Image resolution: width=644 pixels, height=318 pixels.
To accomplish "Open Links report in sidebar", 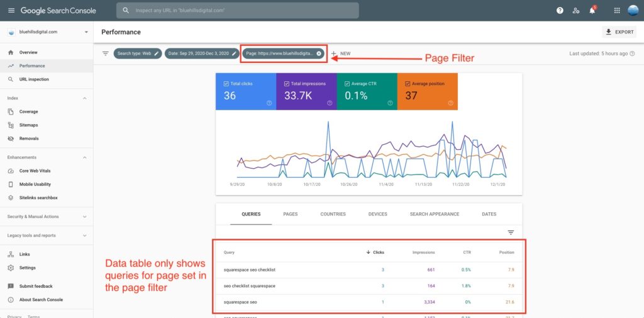I will point(47,254).
